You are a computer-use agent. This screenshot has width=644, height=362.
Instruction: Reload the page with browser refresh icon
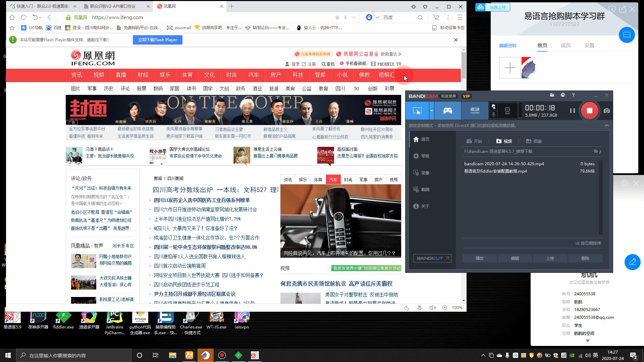(x=23, y=17)
